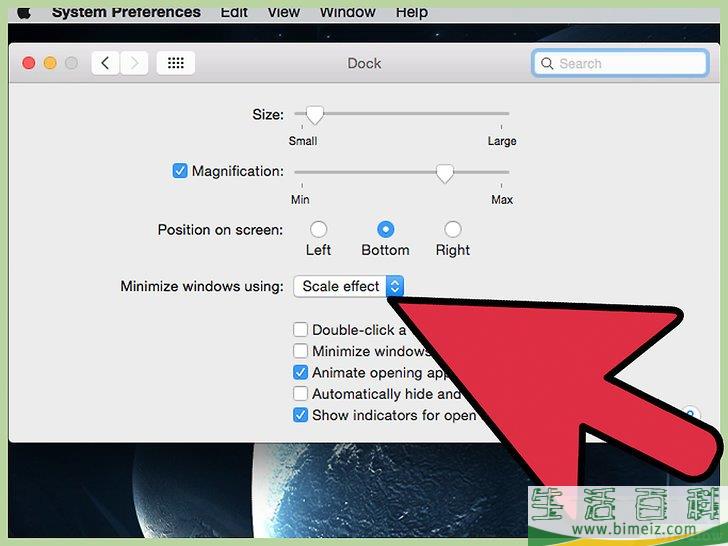The image size is (728, 546).
Task: Go back with the left chevron button
Action: tap(105, 63)
